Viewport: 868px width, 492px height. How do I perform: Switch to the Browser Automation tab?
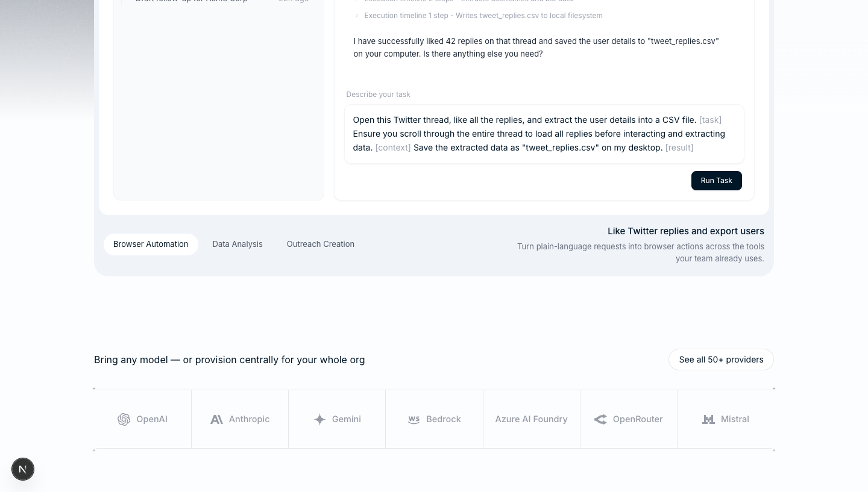(x=151, y=244)
